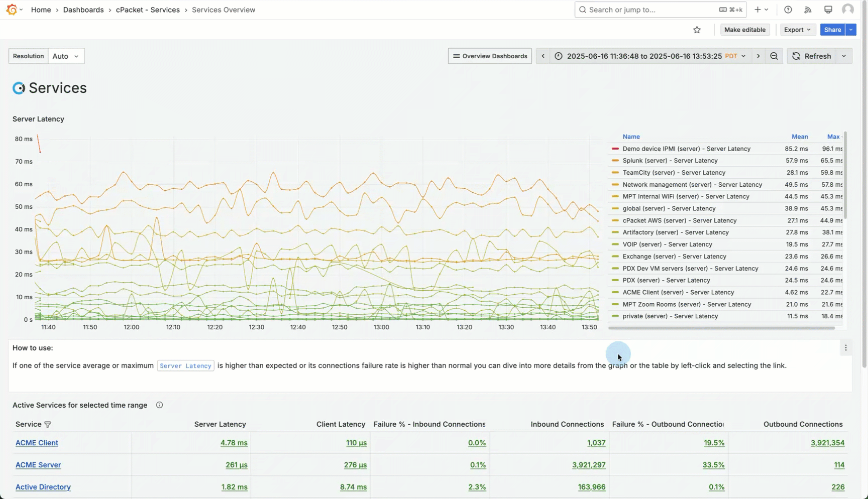Toggle global (server) legend series
Viewport: 868px width, 499px height.
(x=669, y=208)
